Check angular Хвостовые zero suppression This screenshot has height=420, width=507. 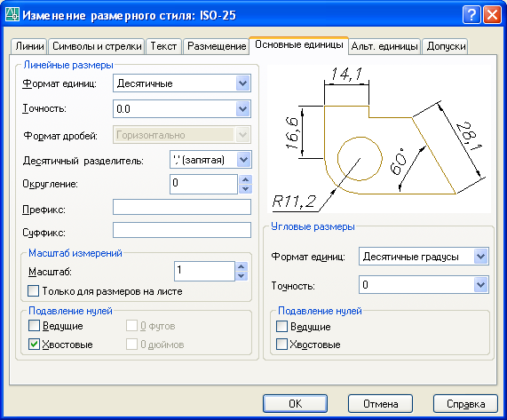click(281, 345)
